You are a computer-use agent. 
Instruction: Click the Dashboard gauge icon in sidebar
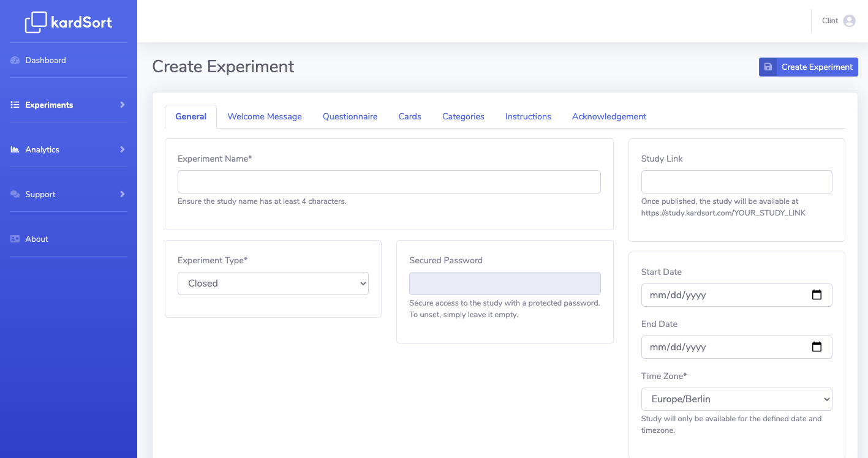[15, 60]
